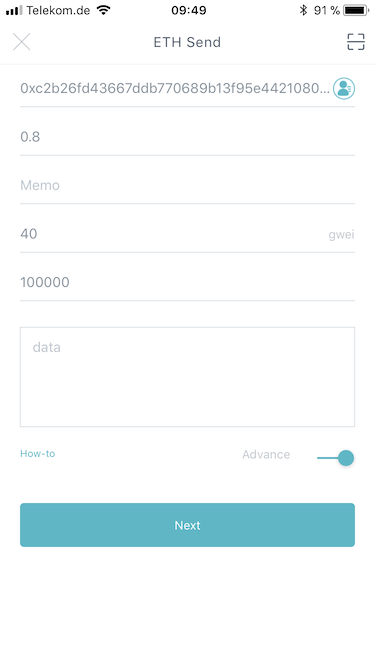
Task: Toggle the Advance switch off
Action: tap(336, 458)
